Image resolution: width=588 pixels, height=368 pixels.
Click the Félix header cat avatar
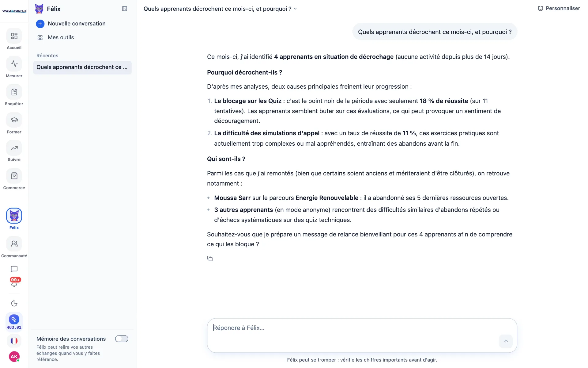coord(39,9)
